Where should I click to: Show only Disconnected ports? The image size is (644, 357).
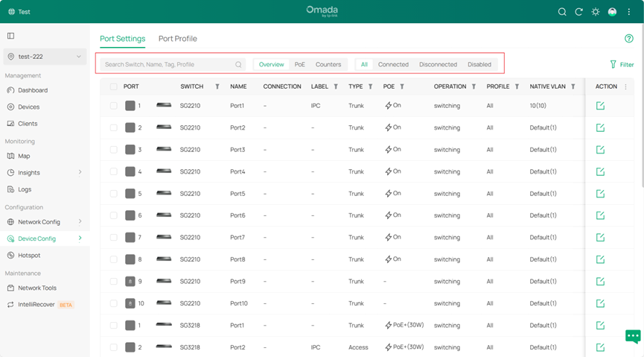[438, 65]
